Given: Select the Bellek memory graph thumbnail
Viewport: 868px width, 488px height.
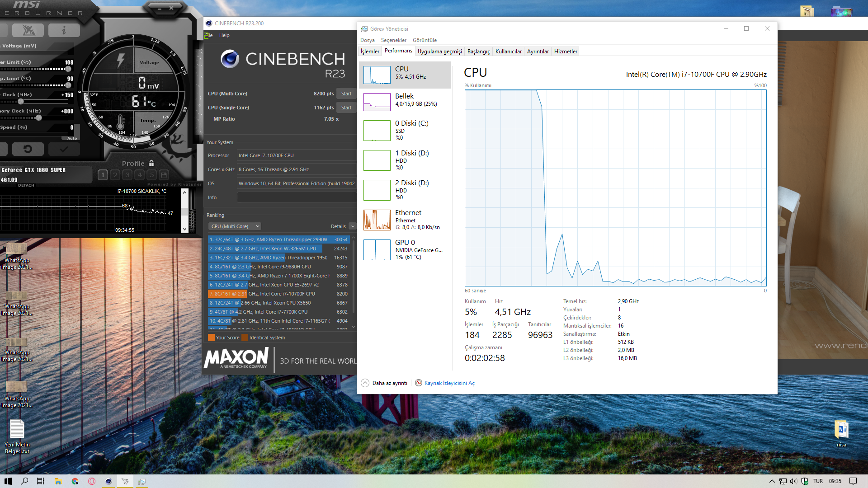Looking at the screenshot, I should [377, 102].
